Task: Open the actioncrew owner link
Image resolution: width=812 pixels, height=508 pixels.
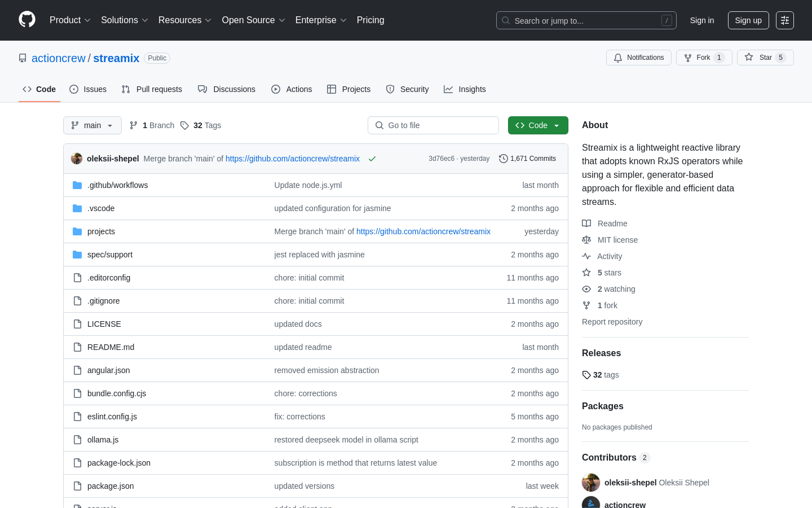Action: (59, 58)
